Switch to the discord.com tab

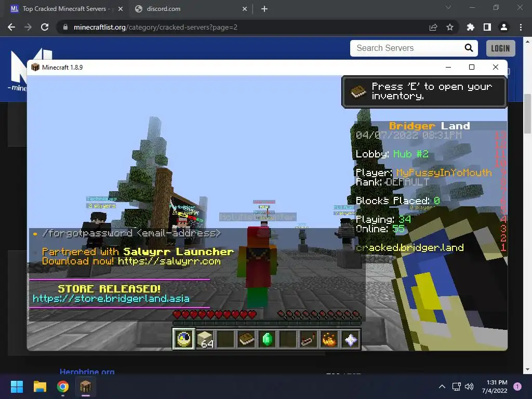163,9
